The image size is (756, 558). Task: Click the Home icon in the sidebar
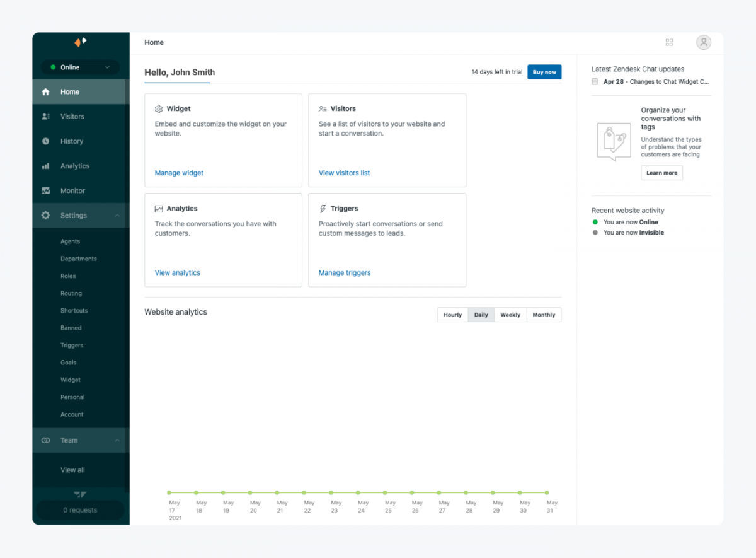pos(45,92)
